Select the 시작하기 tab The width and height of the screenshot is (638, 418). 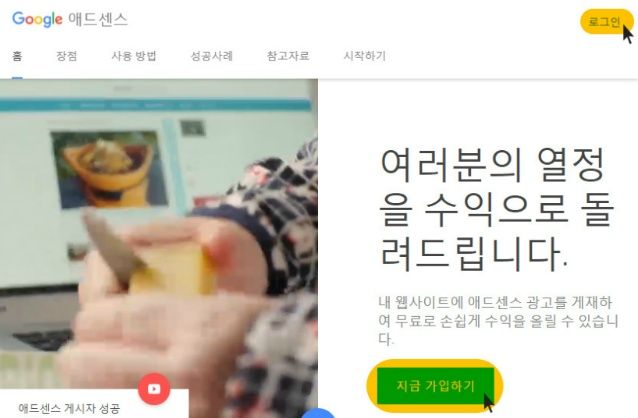[365, 56]
